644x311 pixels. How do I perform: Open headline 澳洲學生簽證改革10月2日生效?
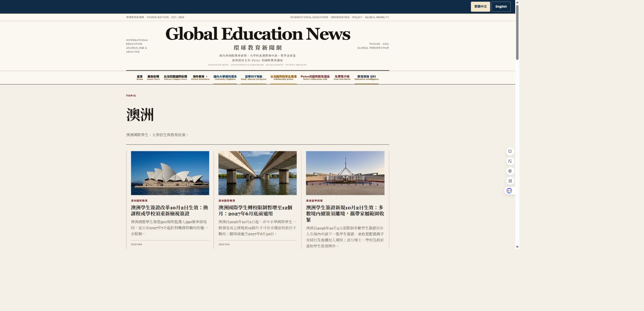pos(169,210)
